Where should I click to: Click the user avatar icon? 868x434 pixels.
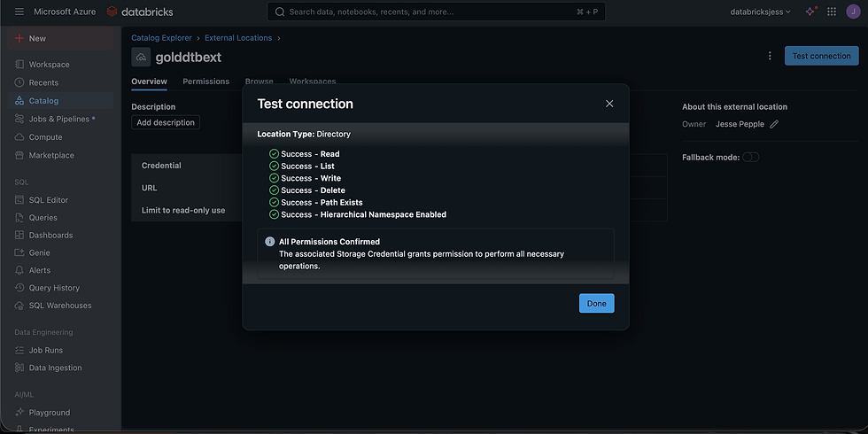tap(853, 12)
